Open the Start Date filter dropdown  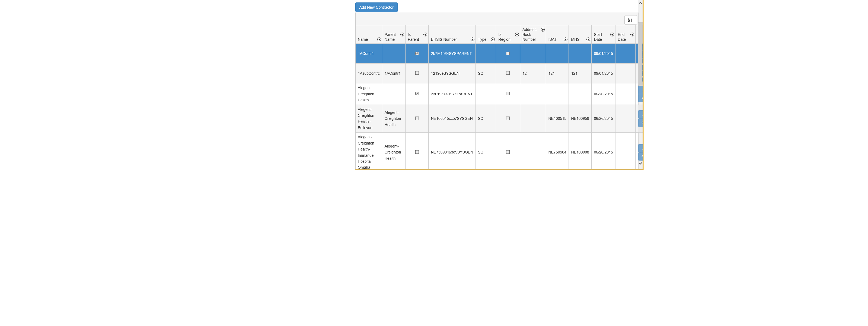pyautogui.click(x=612, y=35)
